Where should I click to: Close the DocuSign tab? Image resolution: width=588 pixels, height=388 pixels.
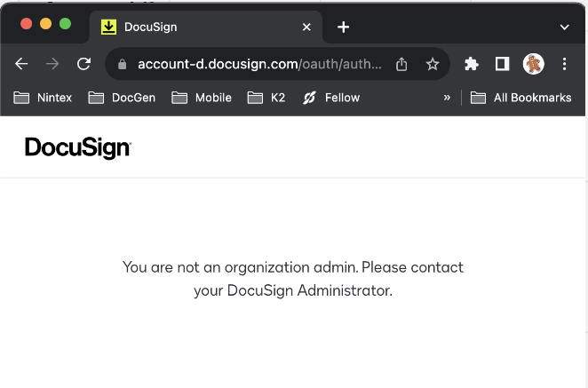[307, 28]
